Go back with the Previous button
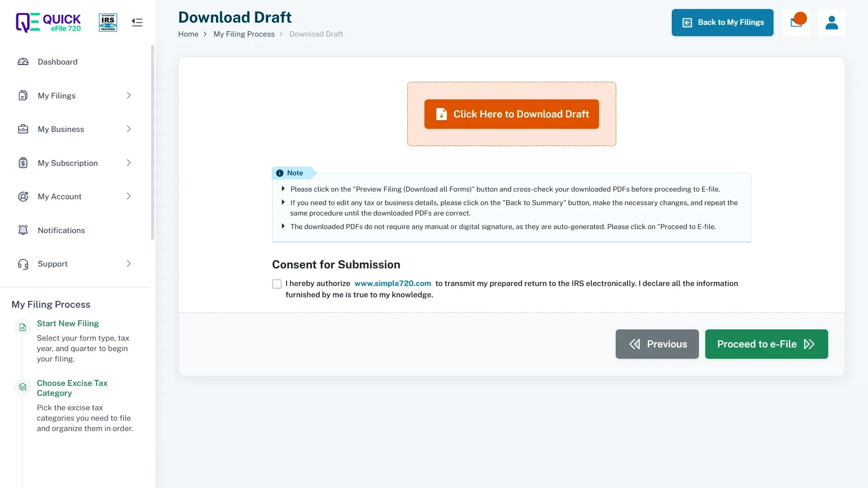This screenshot has height=488, width=868. 657,344
